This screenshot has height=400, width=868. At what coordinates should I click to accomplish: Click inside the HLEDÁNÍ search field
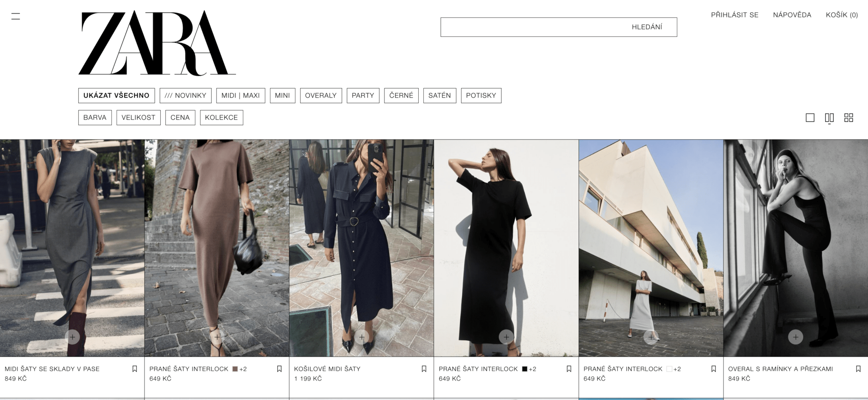coord(559,26)
